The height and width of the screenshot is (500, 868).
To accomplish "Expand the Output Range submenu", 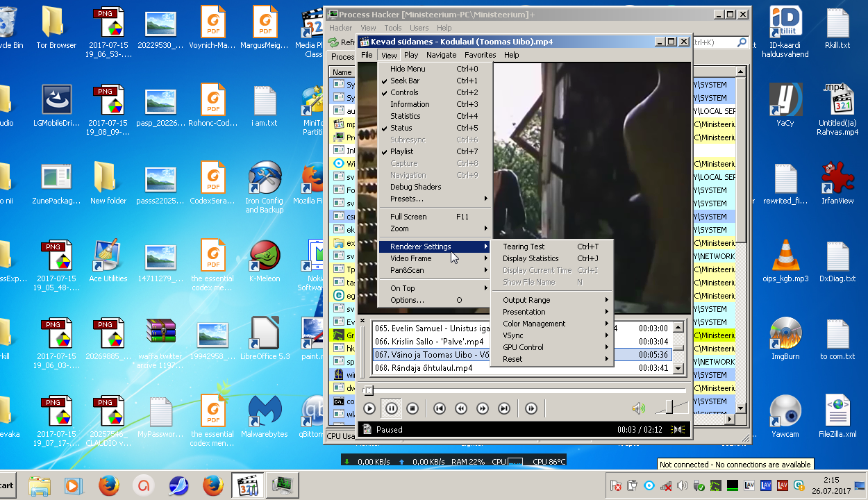I will pos(526,300).
